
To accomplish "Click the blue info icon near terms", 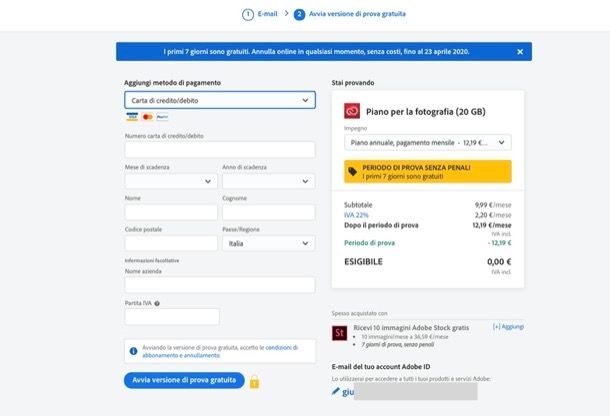I will [x=133, y=351].
